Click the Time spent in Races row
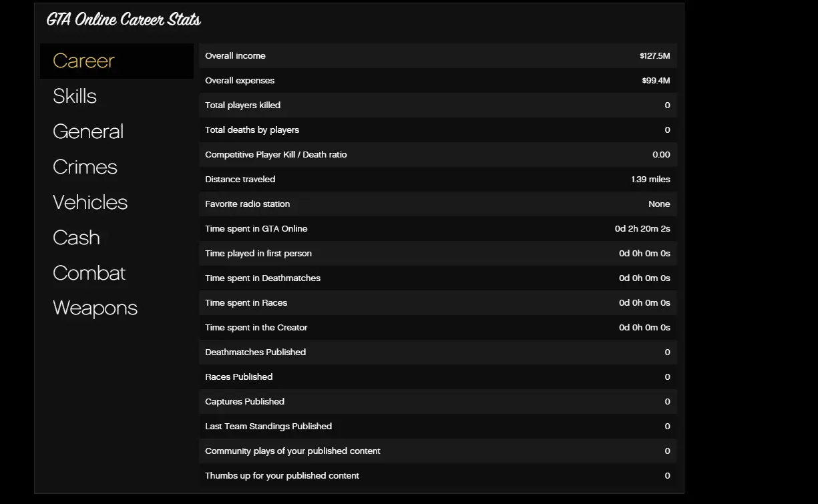The height and width of the screenshot is (504, 818). 437,303
